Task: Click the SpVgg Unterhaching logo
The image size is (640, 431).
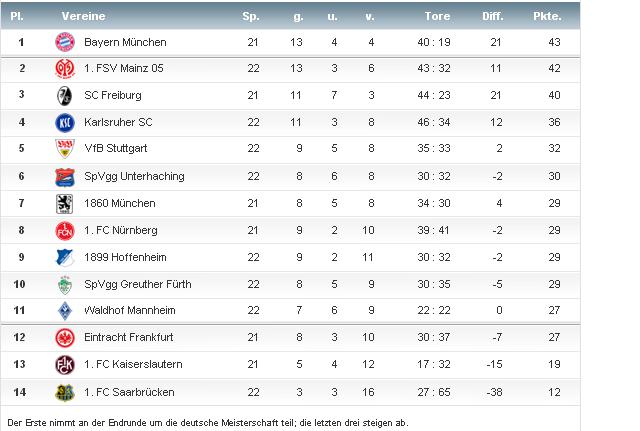Action: click(65, 177)
